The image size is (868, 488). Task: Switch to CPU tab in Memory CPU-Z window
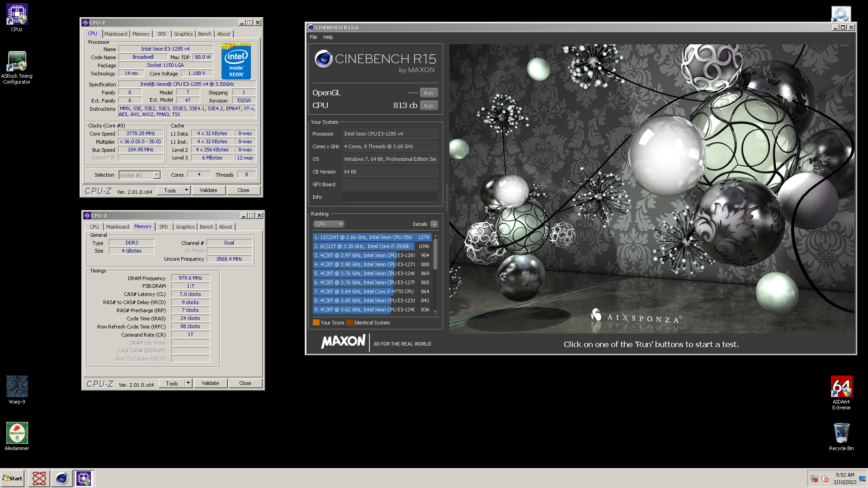(x=94, y=227)
